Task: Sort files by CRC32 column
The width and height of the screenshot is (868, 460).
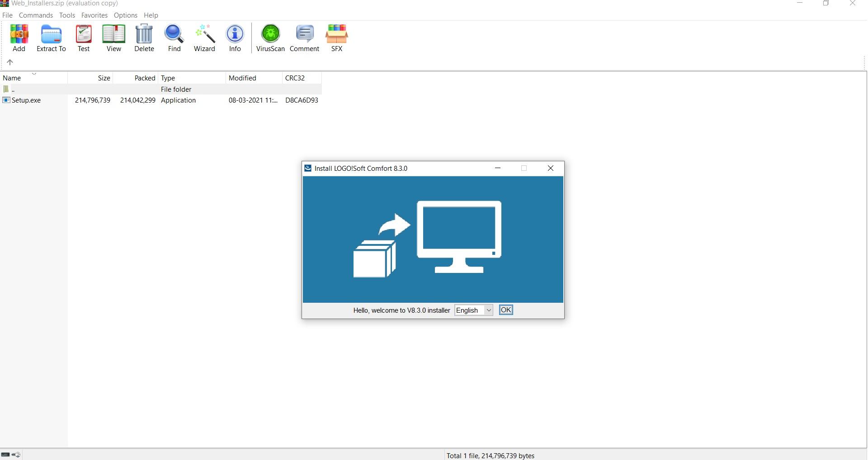Action: point(302,78)
